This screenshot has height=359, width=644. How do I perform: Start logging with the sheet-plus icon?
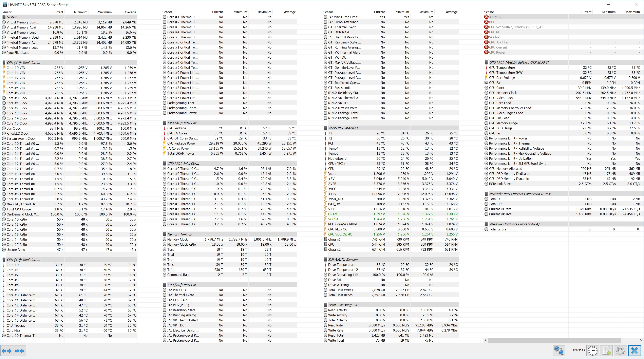[607, 351]
